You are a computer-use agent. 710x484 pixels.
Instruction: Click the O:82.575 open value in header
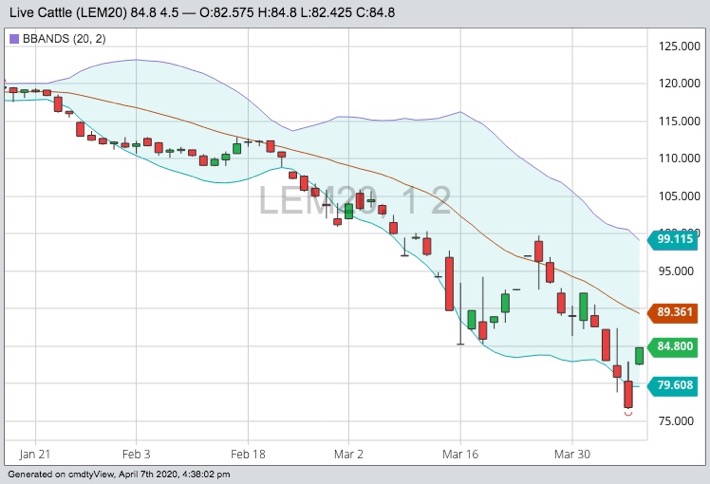pyautogui.click(x=226, y=13)
